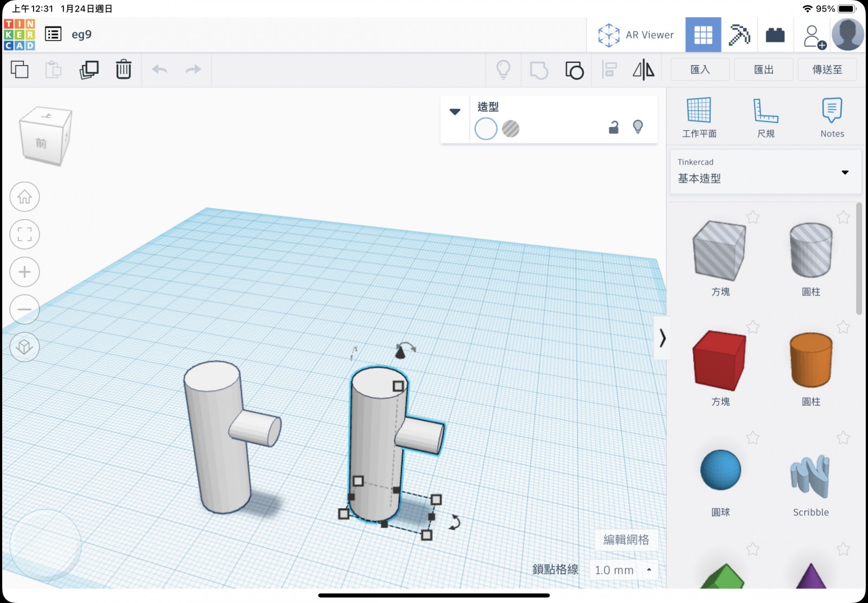Show all hidden shapes lightbulb
This screenshot has width=868, height=603.
(x=503, y=69)
